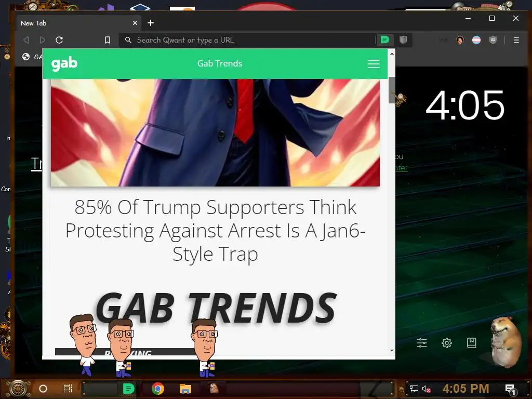Open Cortana circle in taskbar
This screenshot has height=399, width=532.
[x=43, y=389]
